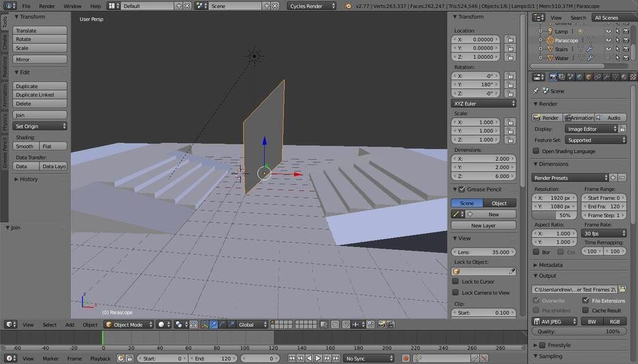This screenshot has width=638, height=364.
Task: Adjust the resolution 50% percentage slider
Action: pos(554,215)
